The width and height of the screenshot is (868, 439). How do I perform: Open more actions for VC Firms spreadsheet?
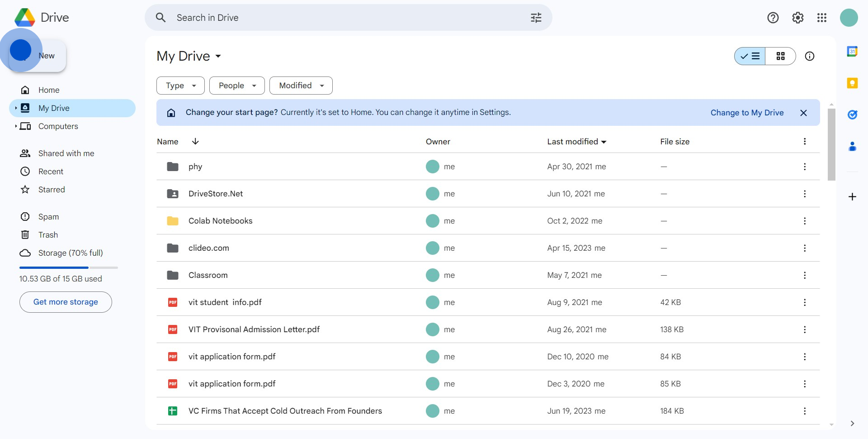coord(805,411)
